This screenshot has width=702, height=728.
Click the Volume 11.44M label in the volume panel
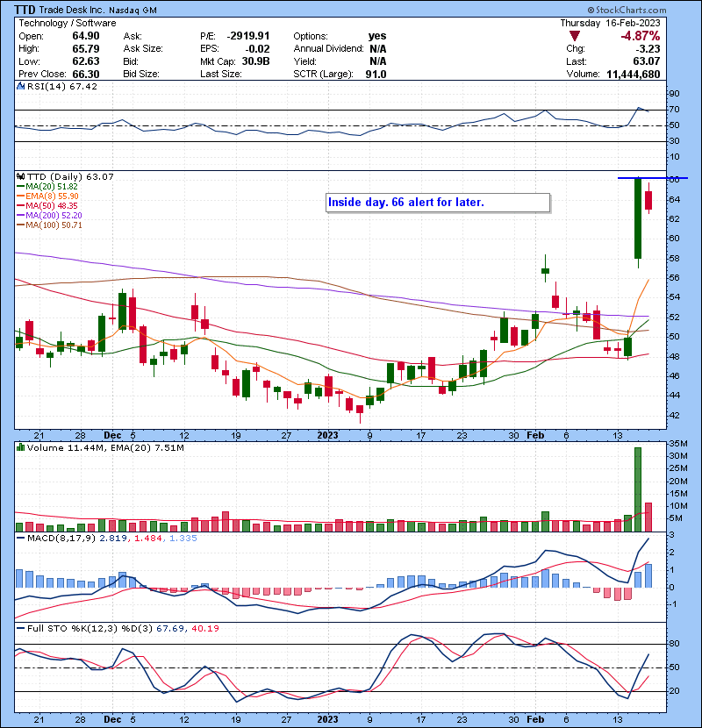[67, 447]
